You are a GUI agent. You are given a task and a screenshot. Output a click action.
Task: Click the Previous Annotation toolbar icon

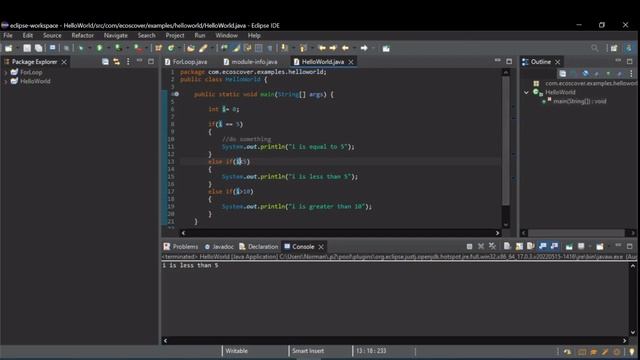[x=303, y=49]
